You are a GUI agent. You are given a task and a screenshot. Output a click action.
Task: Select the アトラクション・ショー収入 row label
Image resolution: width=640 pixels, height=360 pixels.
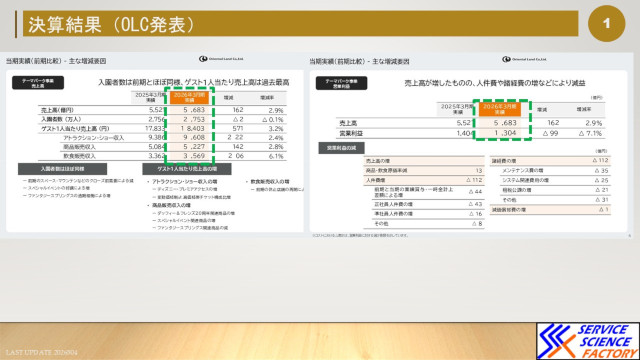(x=93, y=138)
